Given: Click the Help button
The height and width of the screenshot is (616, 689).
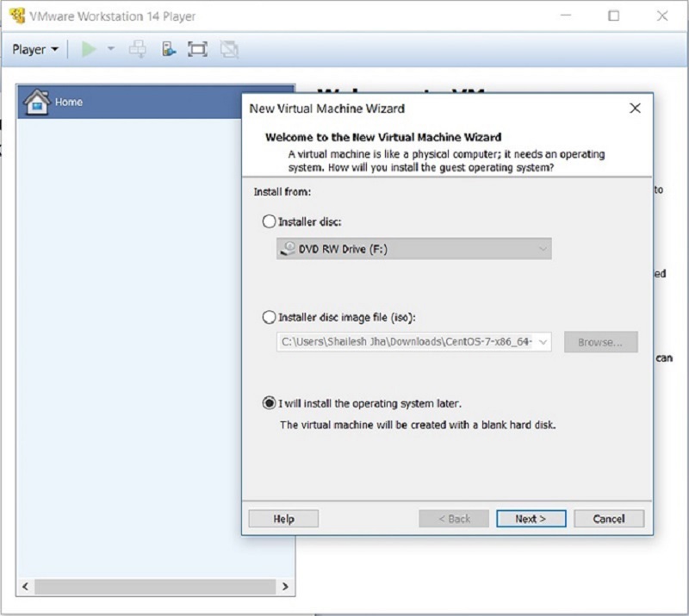Looking at the screenshot, I should pos(283,519).
